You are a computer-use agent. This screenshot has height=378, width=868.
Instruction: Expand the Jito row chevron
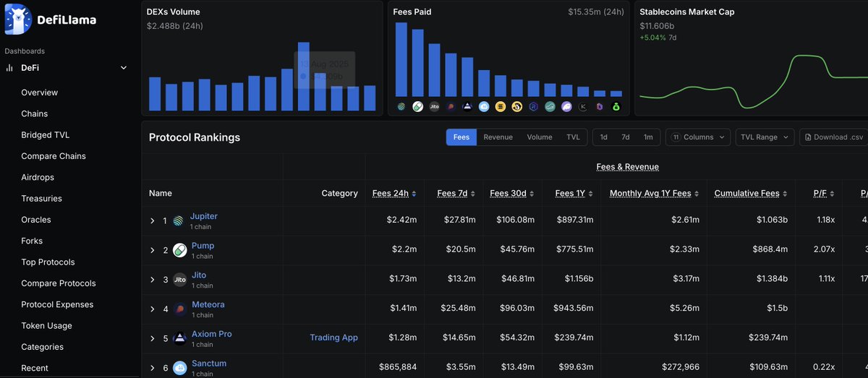(x=153, y=280)
